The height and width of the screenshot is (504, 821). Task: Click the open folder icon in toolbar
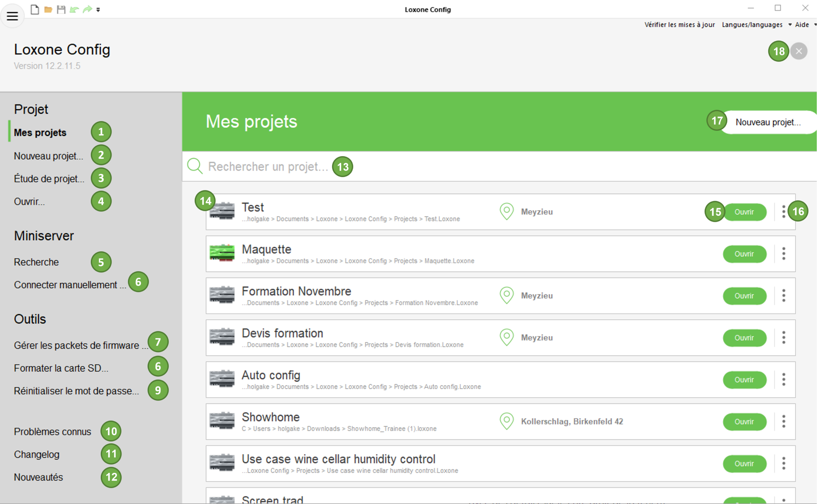[x=48, y=9]
